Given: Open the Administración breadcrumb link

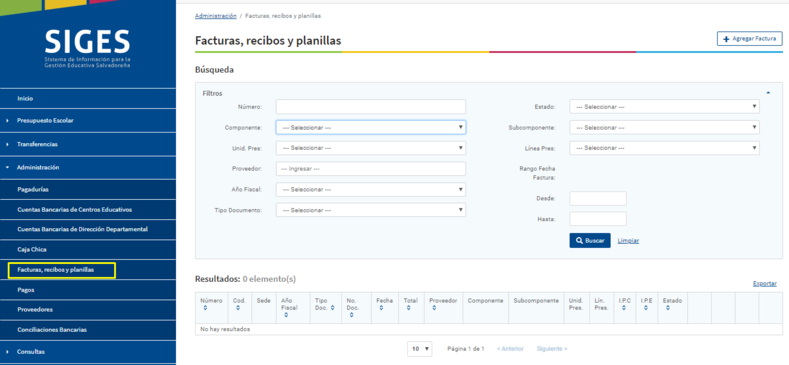Looking at the screenshot, I should pos(215,16).
